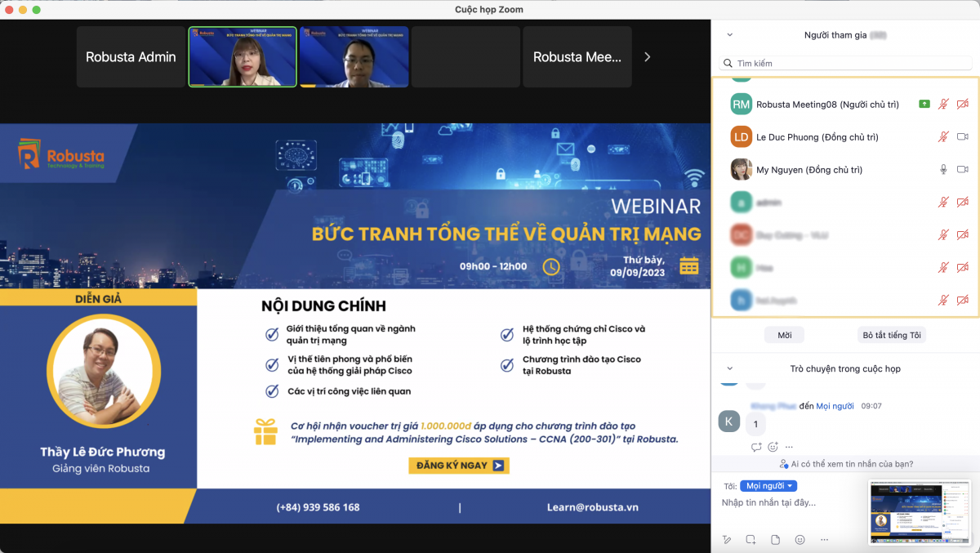Screen dimensions: 980x553
Task: Select the Robusta Admin video tile
Action: [131, 57]
